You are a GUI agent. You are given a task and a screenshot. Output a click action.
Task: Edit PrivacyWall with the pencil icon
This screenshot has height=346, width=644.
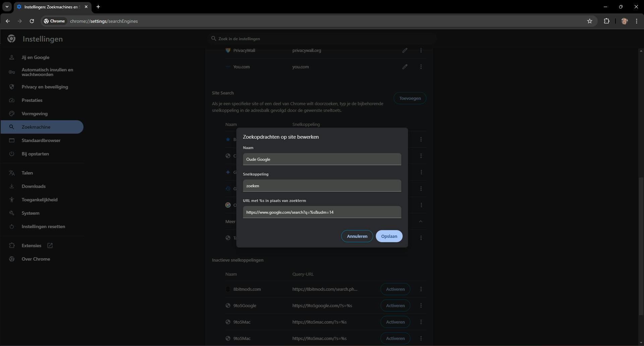click(x=405, y=50)
